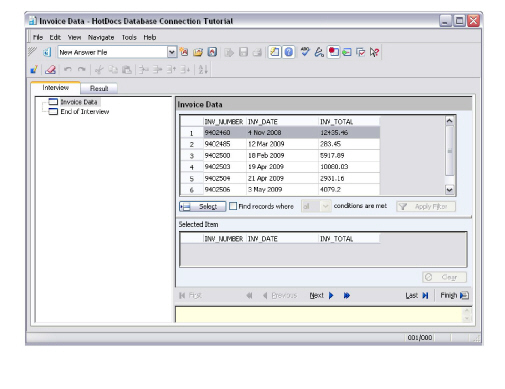505x389 pixels.
Task: Click the What's This pointer help icon
Action: click(374, 52)
